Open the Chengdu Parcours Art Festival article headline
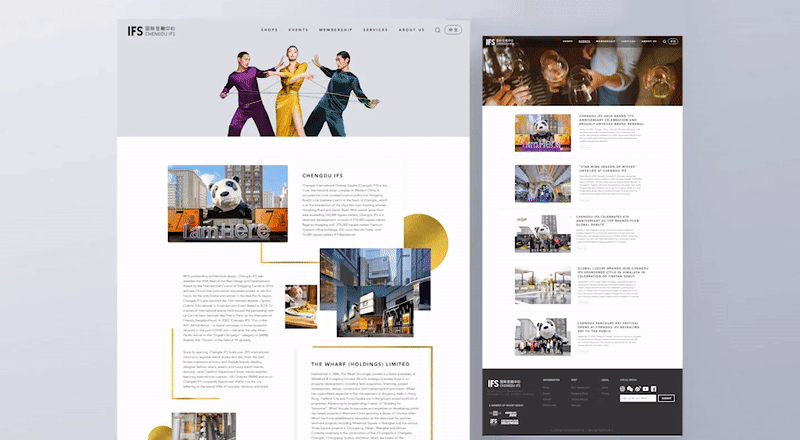 608,327
